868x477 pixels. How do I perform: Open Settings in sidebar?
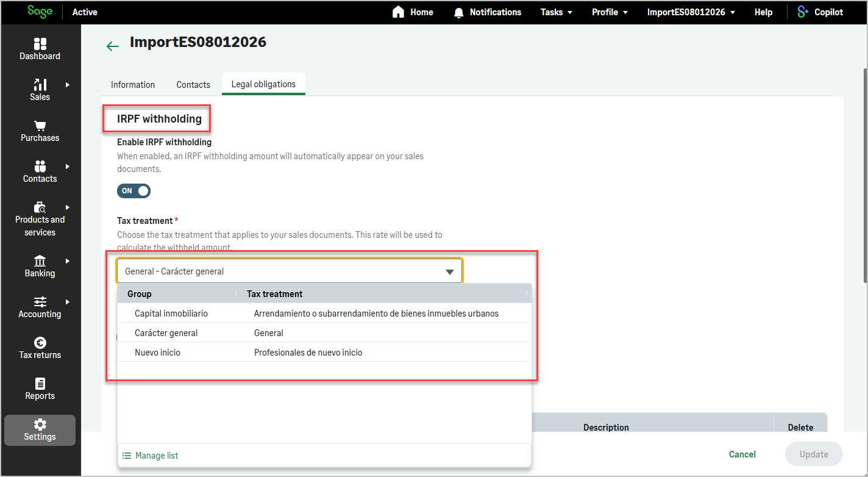click(x=40, y=430)
